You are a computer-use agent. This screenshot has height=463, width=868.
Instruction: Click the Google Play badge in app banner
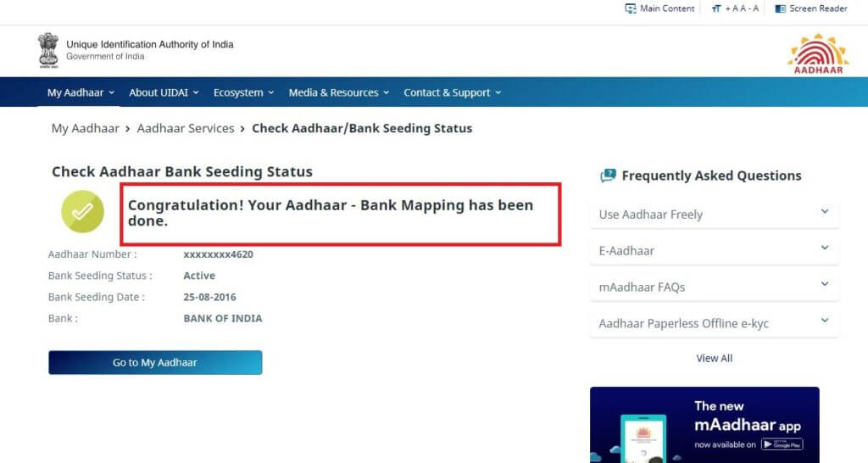click(782, 444)
